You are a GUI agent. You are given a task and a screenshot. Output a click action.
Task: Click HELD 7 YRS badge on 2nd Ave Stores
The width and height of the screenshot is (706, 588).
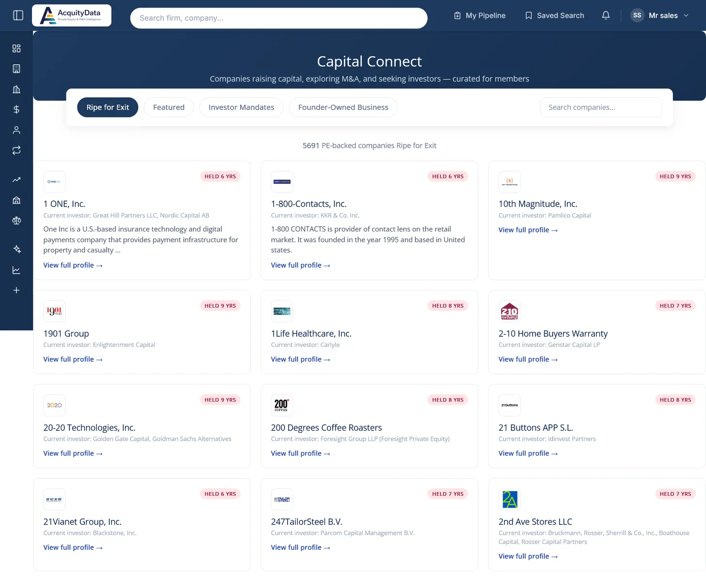(676, 494)
